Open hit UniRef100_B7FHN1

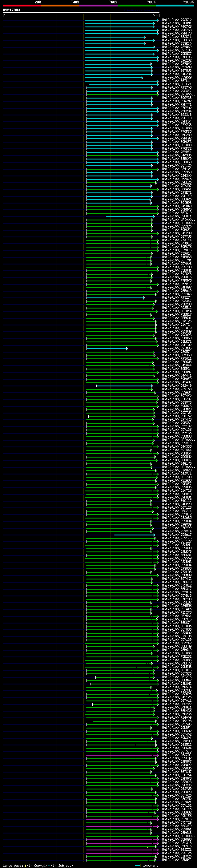tap(177, 23)
